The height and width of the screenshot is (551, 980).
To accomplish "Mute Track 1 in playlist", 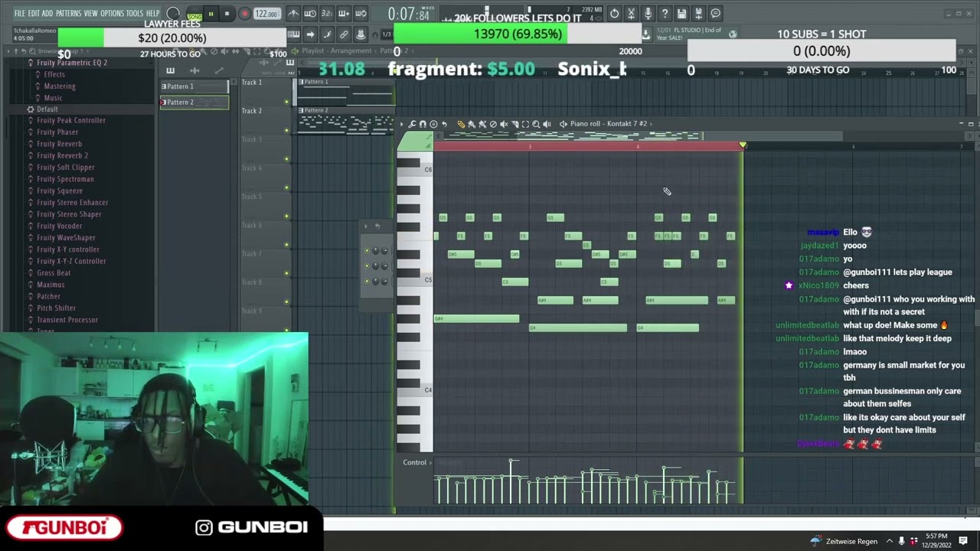I will [x=286, y=101].
